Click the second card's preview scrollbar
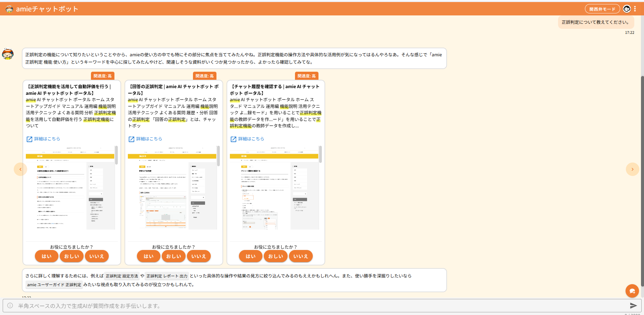This screenshot has height=315, width=644. 218,156
